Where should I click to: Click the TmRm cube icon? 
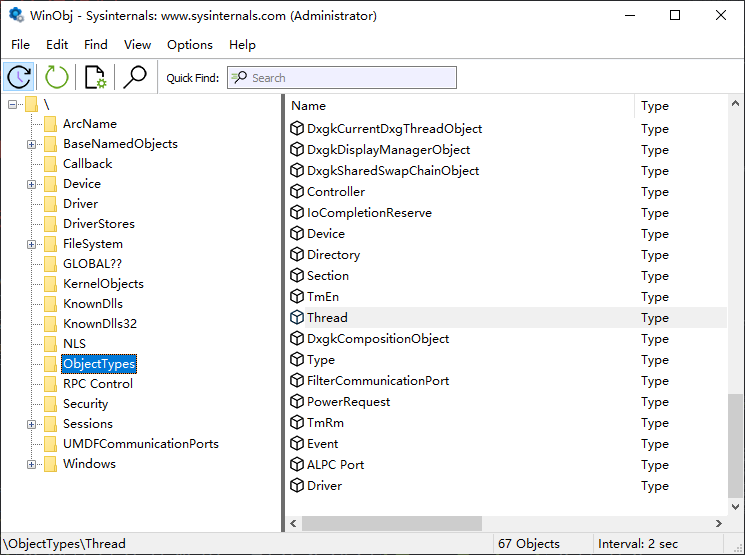pyautogui.click(x=297, y=422)
